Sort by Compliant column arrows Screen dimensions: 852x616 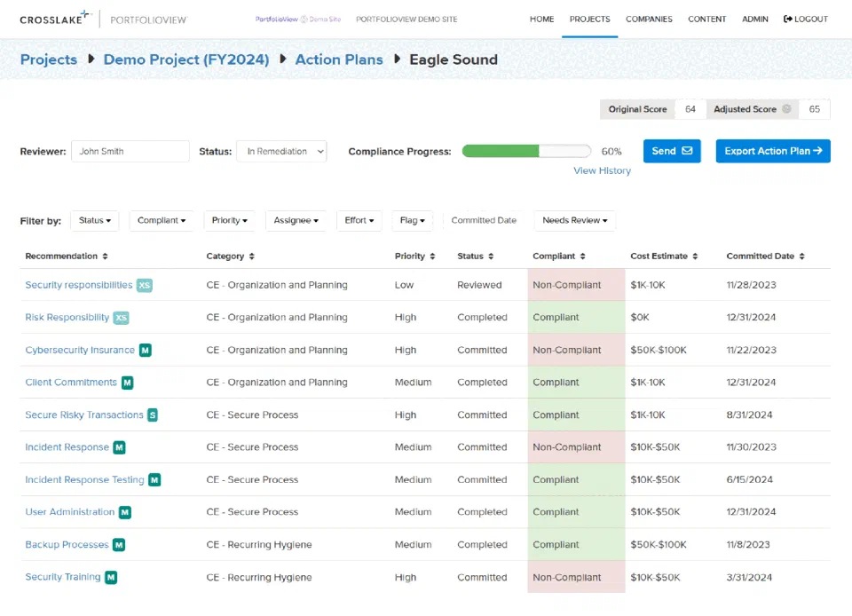click(582, 256)
